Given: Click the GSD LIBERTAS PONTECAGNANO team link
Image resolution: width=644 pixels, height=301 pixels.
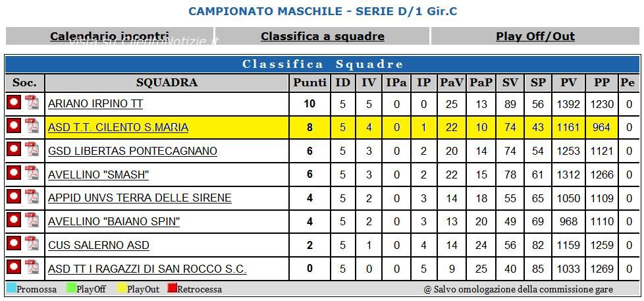Looking at the screenshot, I should (x=132, y=151).
